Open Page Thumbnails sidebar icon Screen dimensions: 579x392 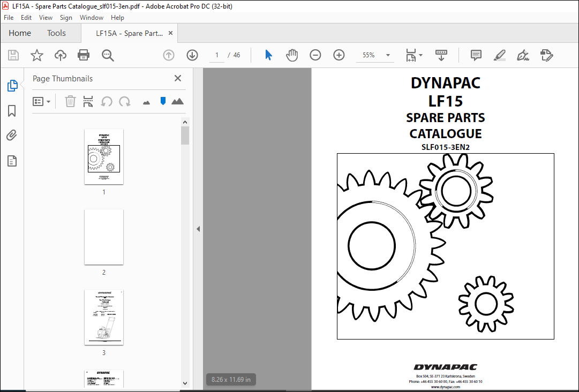coord(12,86)
